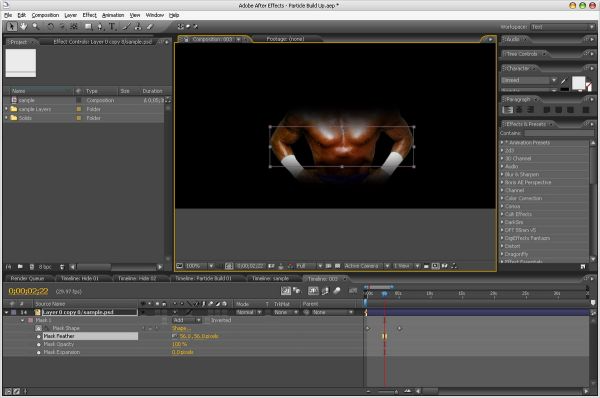Open the resolution Full dropdown
Screen dimensions: 600x398
[309, 266]
